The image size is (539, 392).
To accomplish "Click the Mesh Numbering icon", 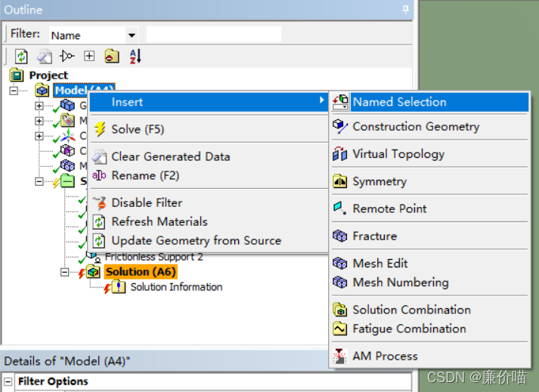I will pos(340,282).
